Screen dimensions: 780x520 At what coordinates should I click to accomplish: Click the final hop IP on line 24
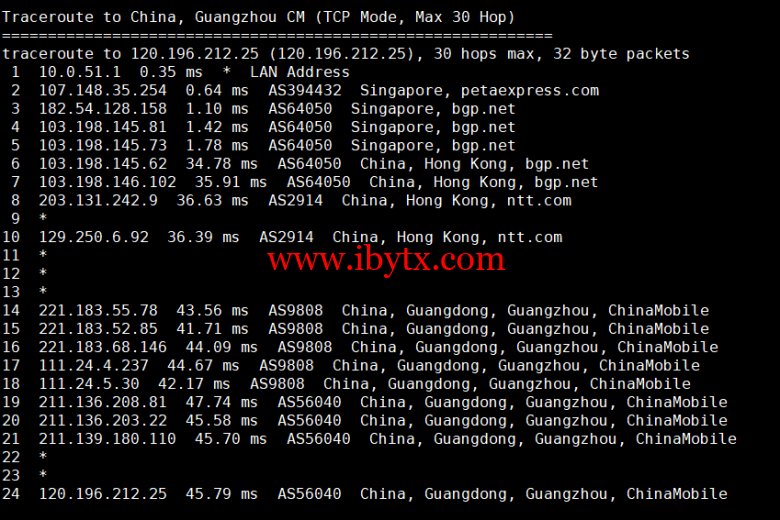click(x=102, y=494)
